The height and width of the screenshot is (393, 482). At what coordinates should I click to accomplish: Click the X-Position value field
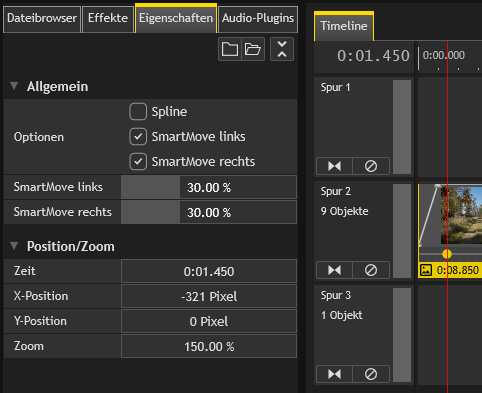pyautogui.click(x=209, y=296)
